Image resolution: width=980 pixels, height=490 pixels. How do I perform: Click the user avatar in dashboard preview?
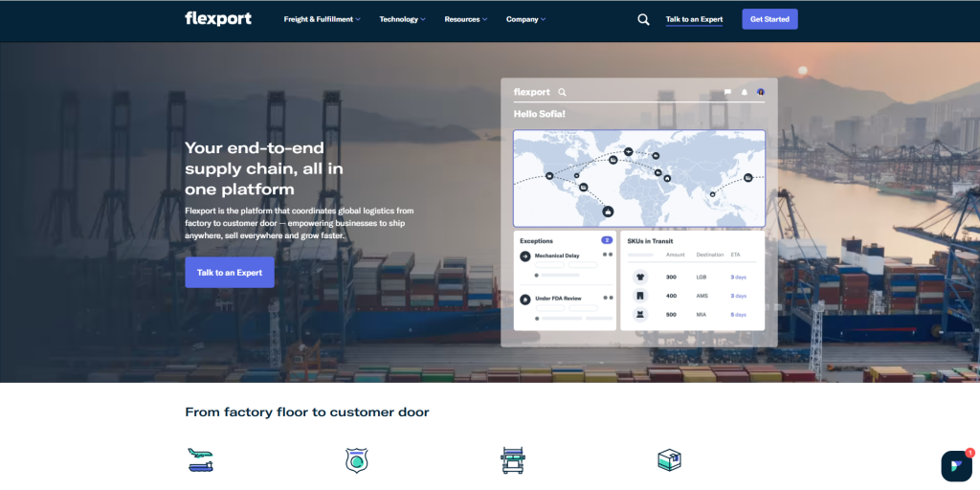point(761,92)
